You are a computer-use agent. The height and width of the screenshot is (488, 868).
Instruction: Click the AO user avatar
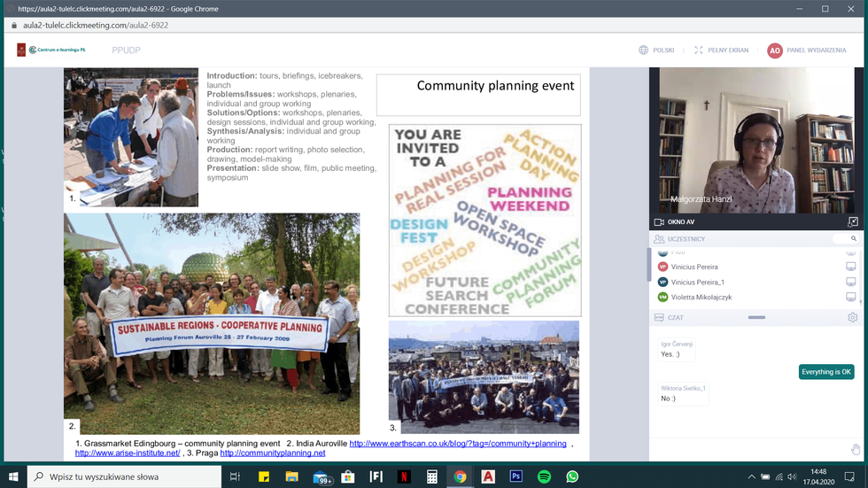coord(774,50)
